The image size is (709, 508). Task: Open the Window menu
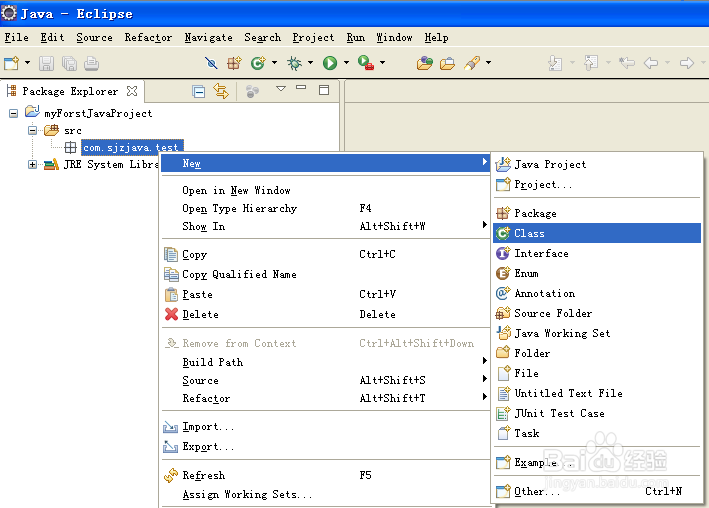[394, 38]
